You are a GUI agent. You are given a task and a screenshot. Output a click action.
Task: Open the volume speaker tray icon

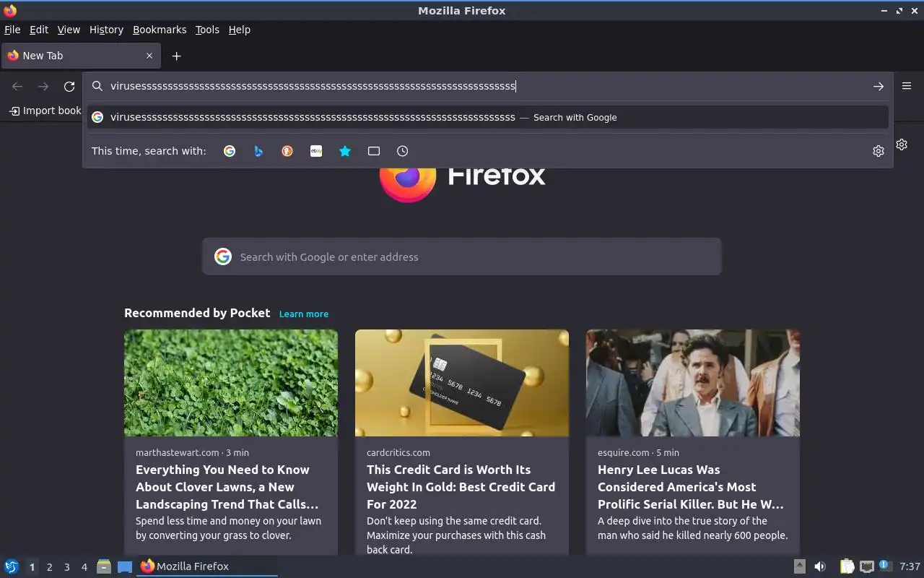click(x=820, y=566)
